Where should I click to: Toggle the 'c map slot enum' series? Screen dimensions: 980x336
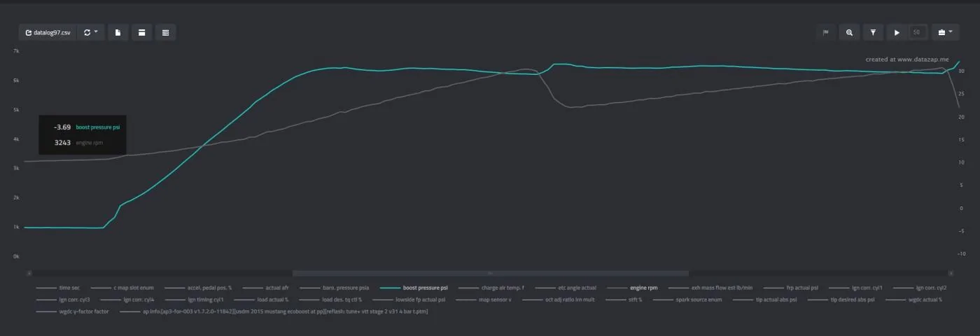click(x=121, y=288)
